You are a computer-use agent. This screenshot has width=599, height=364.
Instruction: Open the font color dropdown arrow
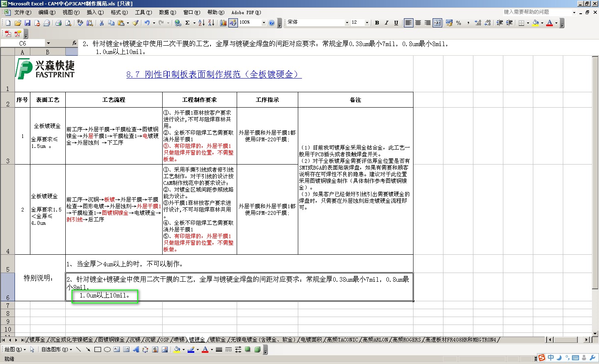(556, 23)
